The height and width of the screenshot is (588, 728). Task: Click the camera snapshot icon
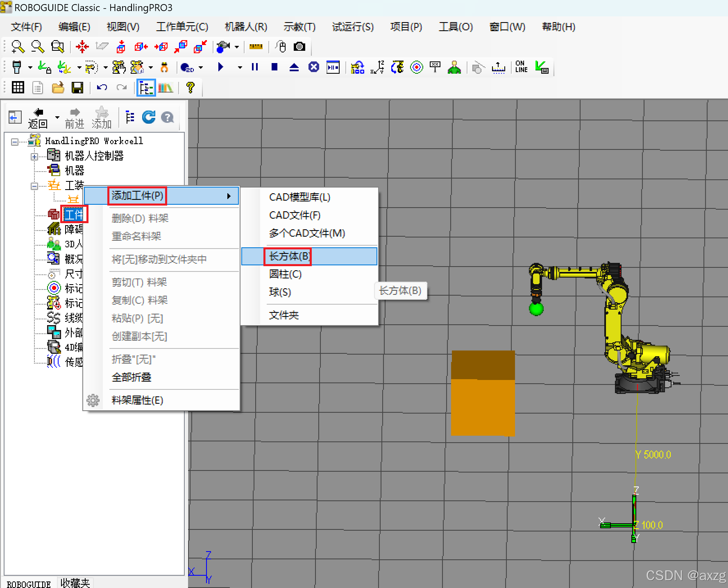(299, 47)
